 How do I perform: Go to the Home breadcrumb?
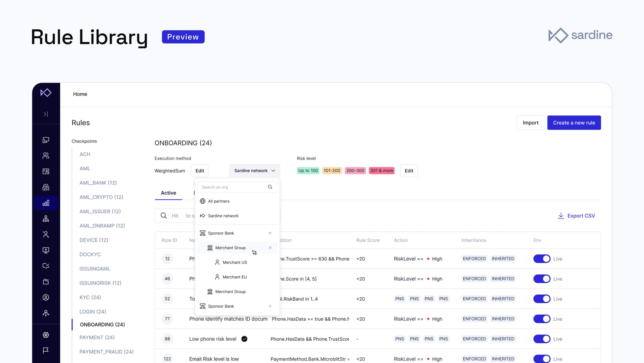80,94
